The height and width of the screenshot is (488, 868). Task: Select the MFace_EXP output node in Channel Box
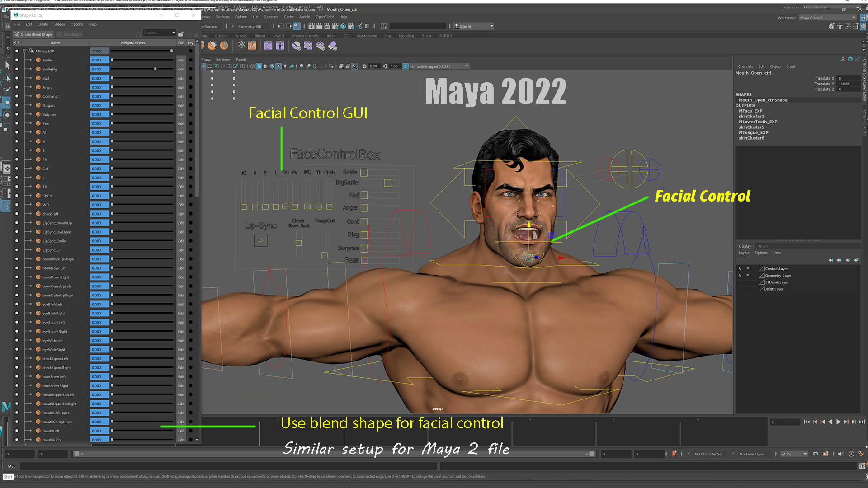pos(750,111)
